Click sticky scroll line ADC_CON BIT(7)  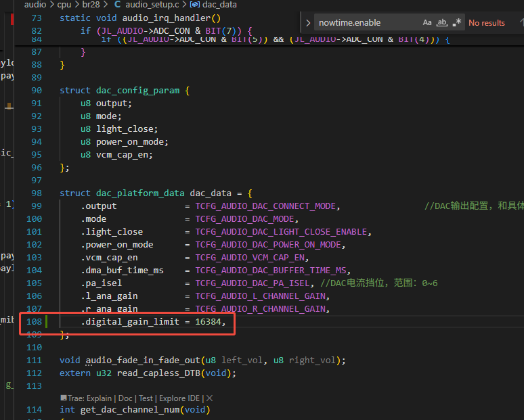(x=167, y=31)
